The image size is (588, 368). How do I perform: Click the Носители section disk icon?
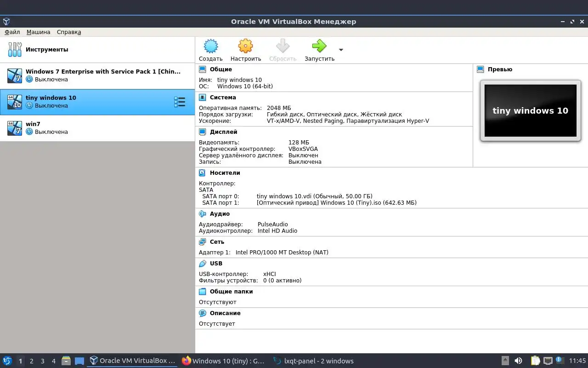(x=203, y=173)
